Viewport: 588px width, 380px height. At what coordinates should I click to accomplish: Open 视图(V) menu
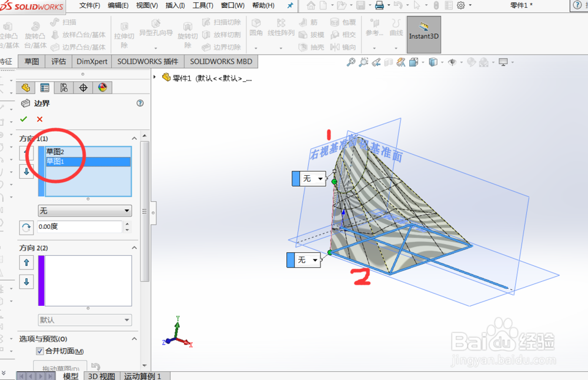click(147, 6)
